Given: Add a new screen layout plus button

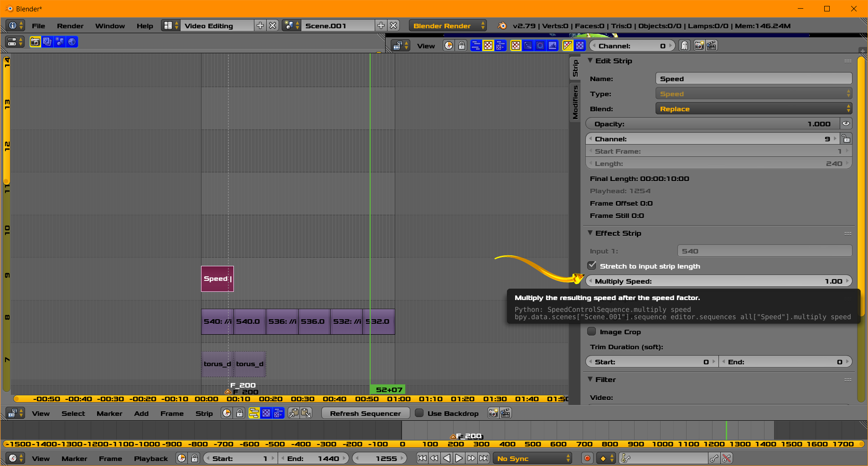Looking at the screenshot, I should [260, 26].
